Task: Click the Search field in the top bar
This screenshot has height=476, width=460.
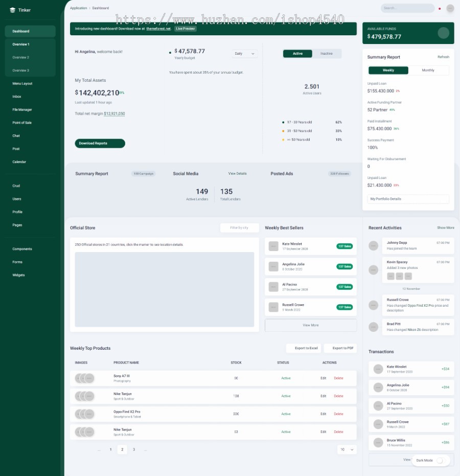Action: point(407,8)
